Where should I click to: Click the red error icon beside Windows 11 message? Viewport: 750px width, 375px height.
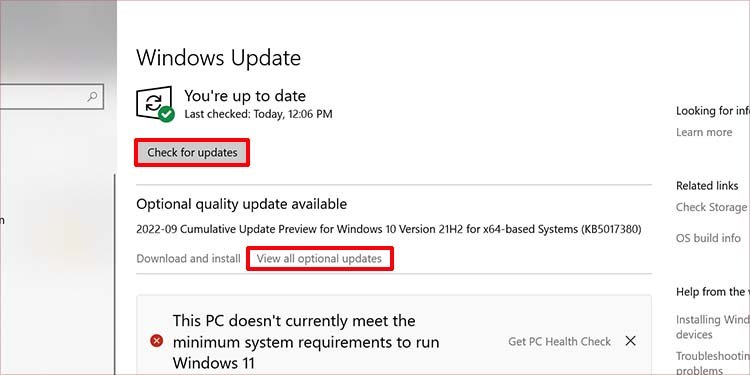coord(156,341)
